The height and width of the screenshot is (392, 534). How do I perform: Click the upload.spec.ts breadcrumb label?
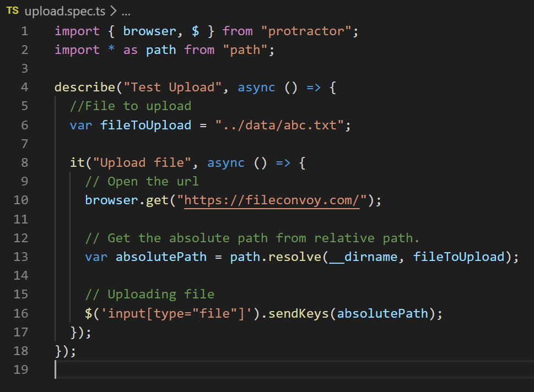click(x=65, y=10)
